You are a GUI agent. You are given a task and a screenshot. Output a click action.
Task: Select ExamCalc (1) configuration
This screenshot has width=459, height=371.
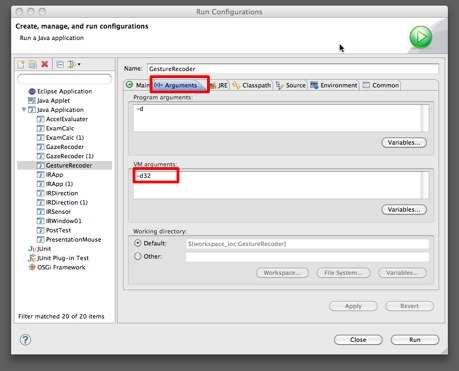(65, 138)
